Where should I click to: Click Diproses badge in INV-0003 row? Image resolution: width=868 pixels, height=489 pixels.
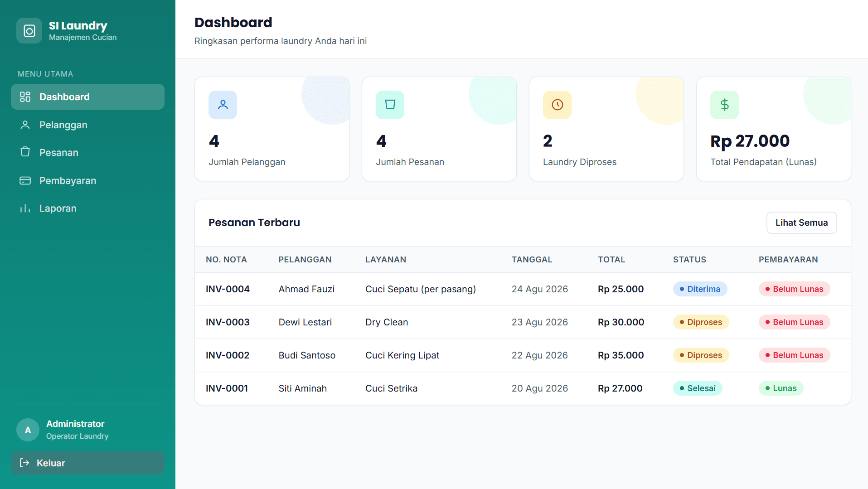[701, 322]
